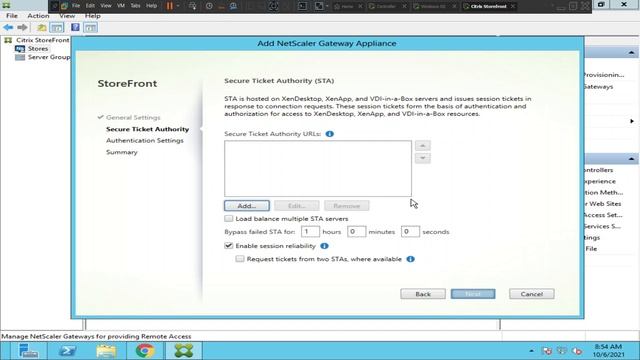Click inside the STA URLs list box
This screenshot has width=640, height=360.
click(318, 169)
